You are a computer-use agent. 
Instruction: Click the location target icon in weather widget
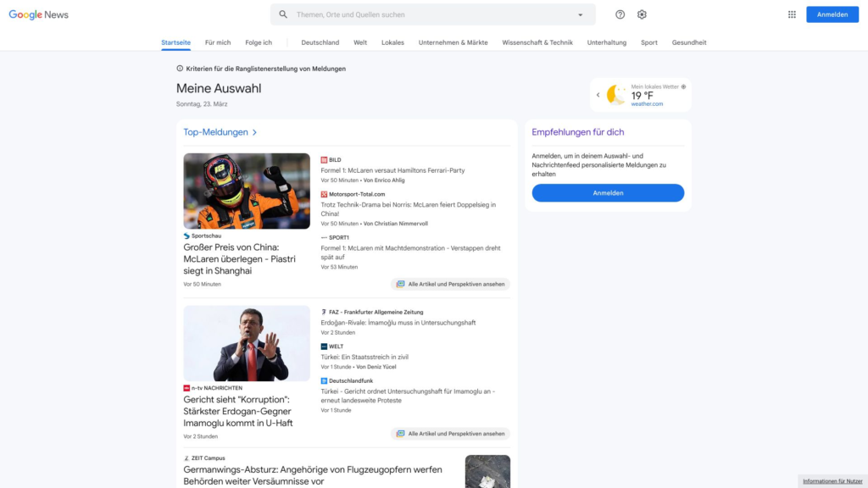point(683,87)
